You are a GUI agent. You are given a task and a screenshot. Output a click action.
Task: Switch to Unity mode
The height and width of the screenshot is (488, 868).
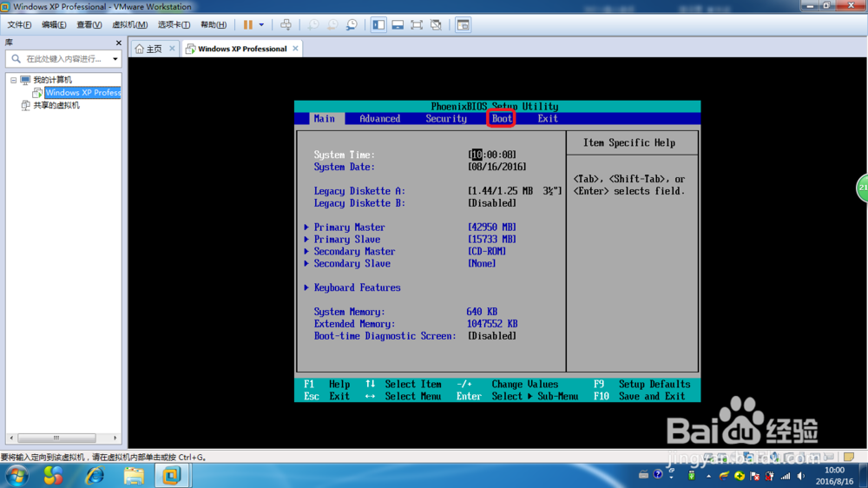436,25
